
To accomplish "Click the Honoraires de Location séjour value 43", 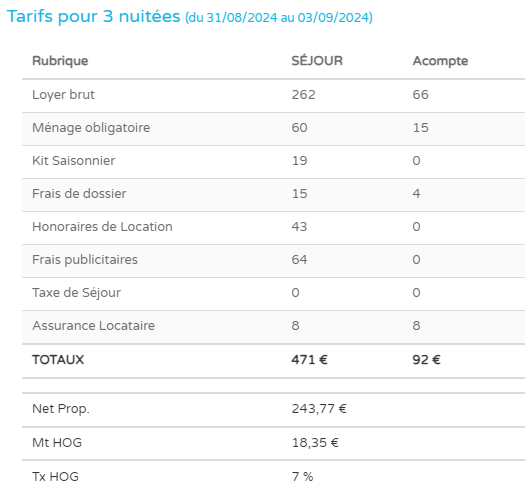I will pyautogui.click(x=299, y=226).
